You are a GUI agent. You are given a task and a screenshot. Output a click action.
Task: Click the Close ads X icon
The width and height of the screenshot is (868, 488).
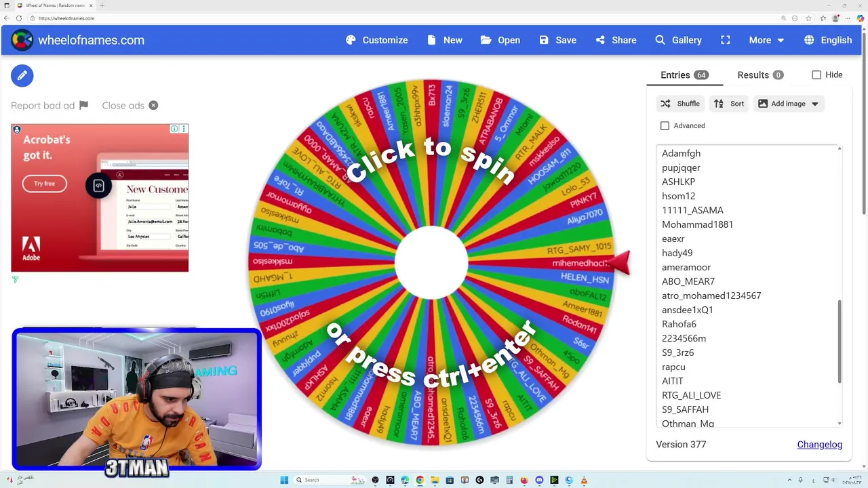(x=153, y=105)
